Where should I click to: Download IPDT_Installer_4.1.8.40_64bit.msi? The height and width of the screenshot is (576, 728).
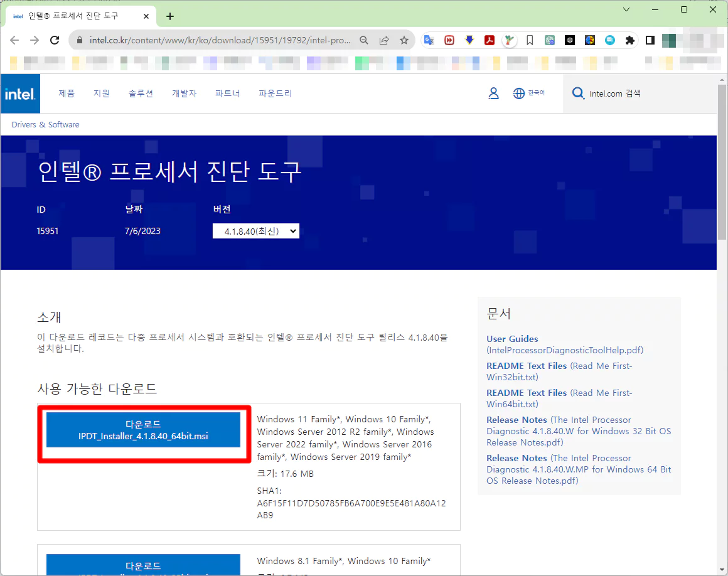click(144, 430)
